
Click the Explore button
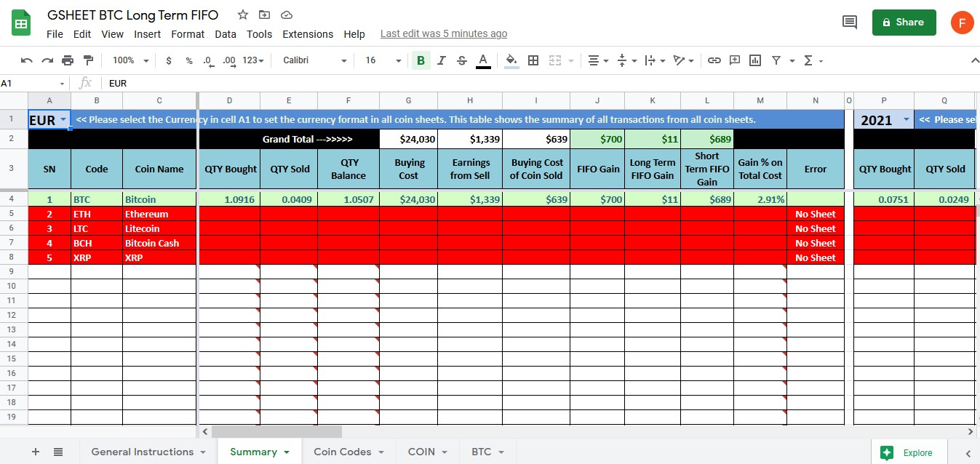[909, 452]
